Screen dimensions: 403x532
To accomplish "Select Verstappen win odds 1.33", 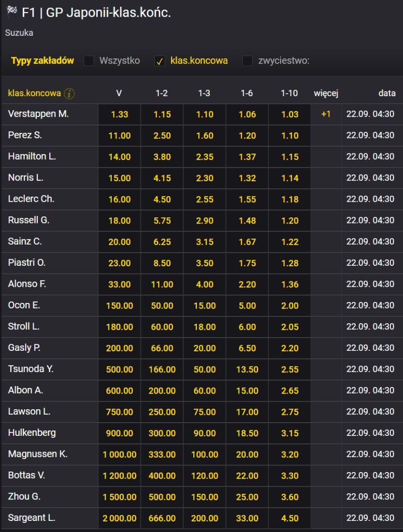I will [x=119, y=114].
